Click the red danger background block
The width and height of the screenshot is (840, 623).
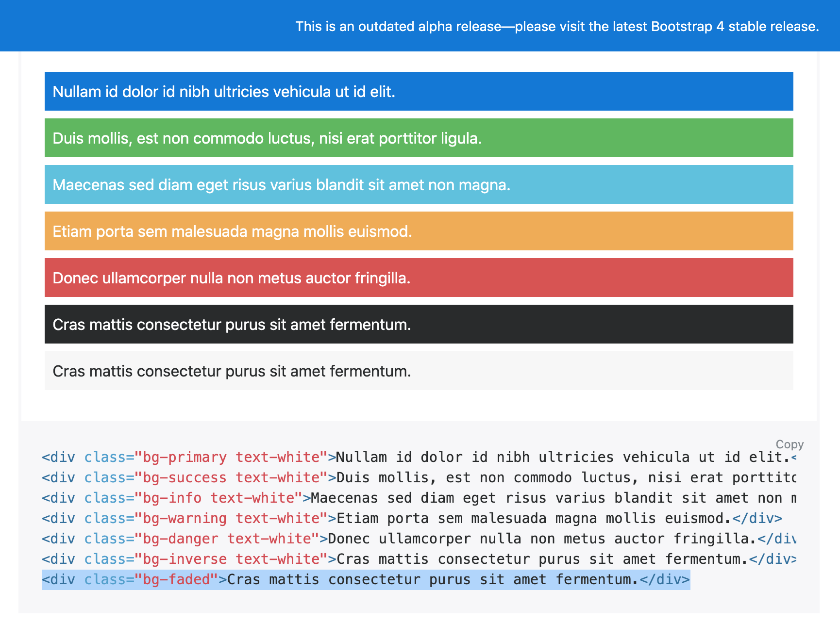(419, 278)
